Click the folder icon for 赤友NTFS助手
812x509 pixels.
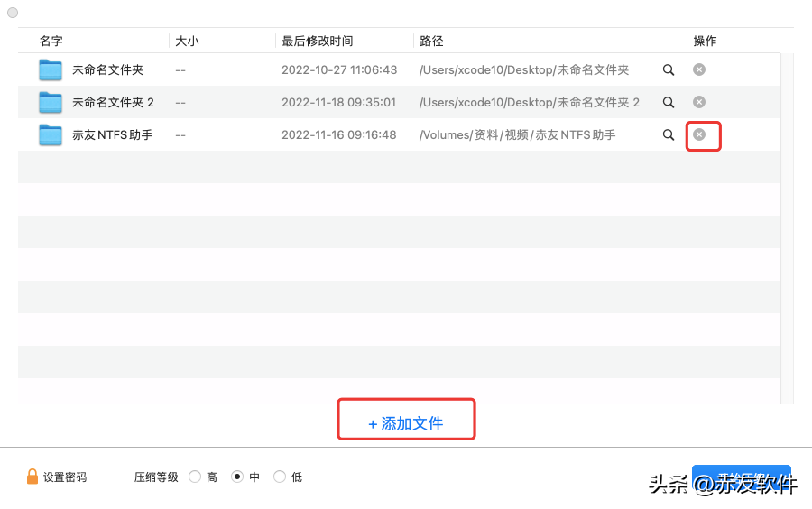point(51,135)
